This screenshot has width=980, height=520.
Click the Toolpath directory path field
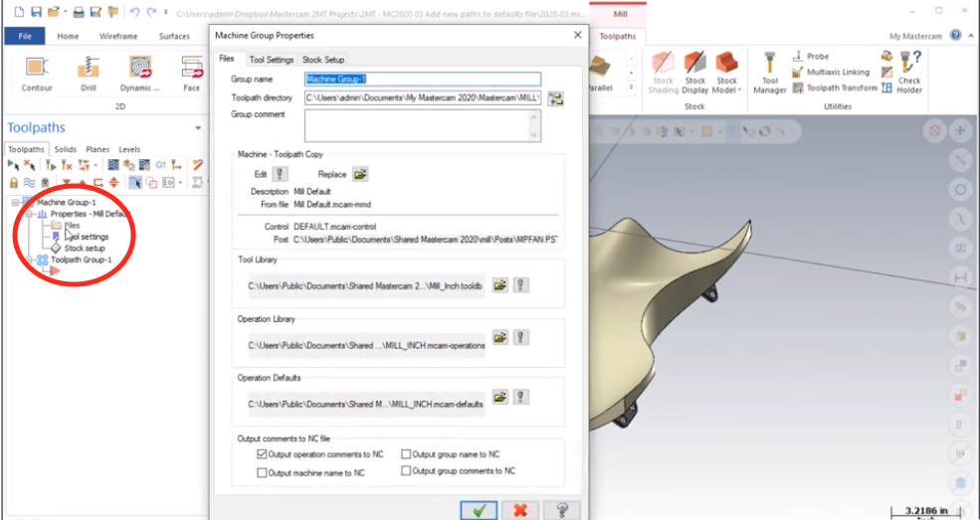pyautogui.click(x=423, y=98)
